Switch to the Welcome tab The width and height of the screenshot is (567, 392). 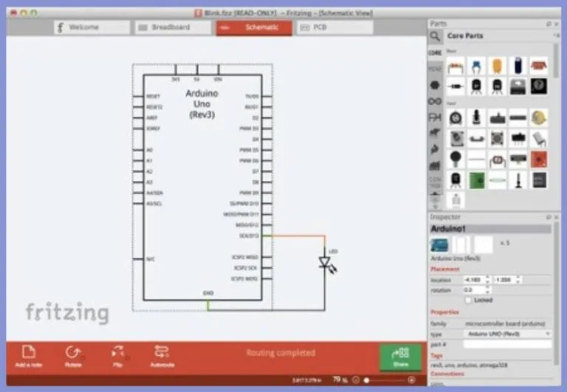click(92, 27)
